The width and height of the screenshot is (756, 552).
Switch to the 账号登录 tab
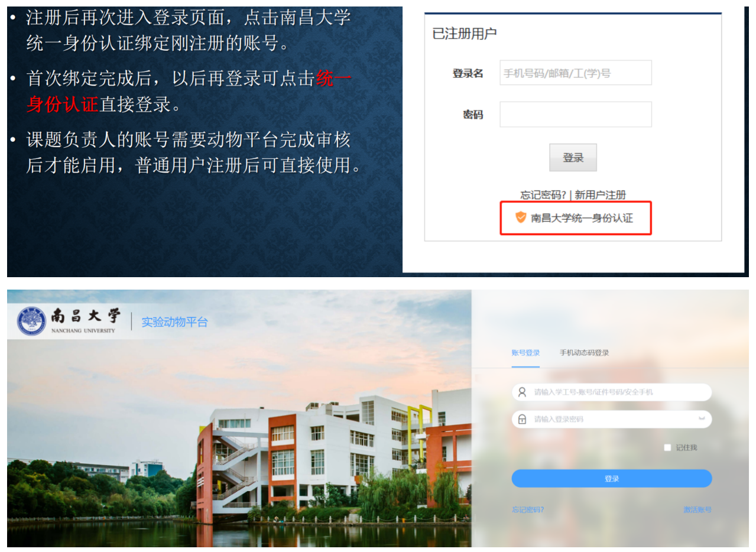(x=525, y=353)
